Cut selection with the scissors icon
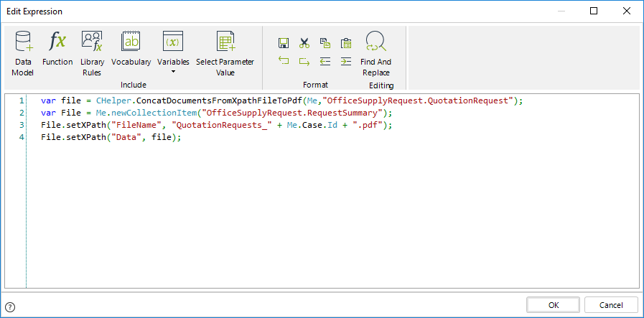The image size is (644, 318). [x=304, y=43]
